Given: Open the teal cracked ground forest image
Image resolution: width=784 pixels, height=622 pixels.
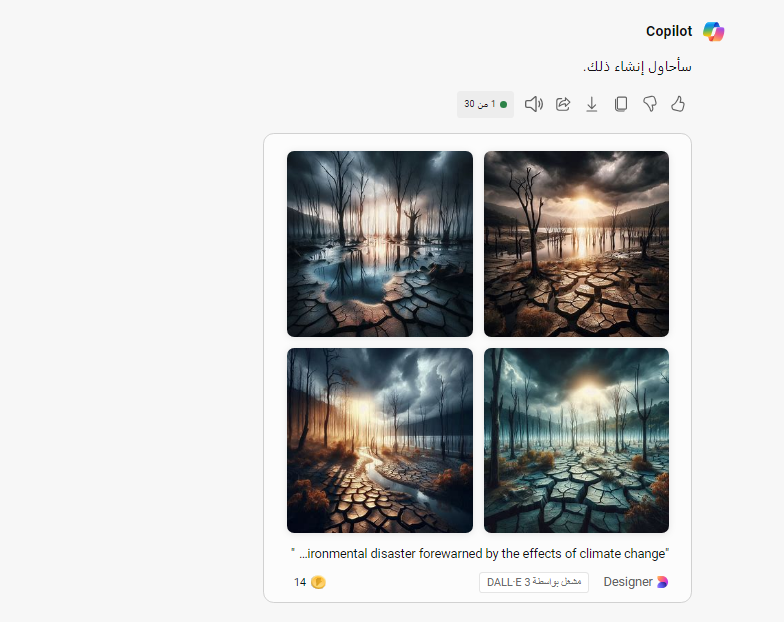Looking at the screenshot, I should tap(576, 440).
